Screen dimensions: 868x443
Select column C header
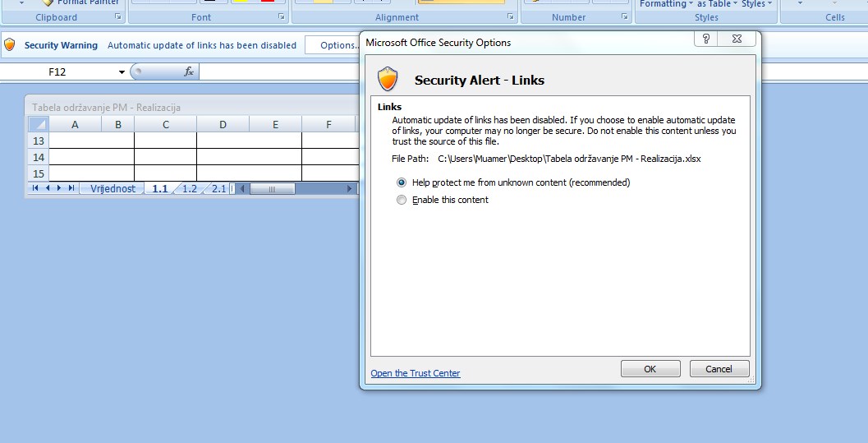point(166,125)
